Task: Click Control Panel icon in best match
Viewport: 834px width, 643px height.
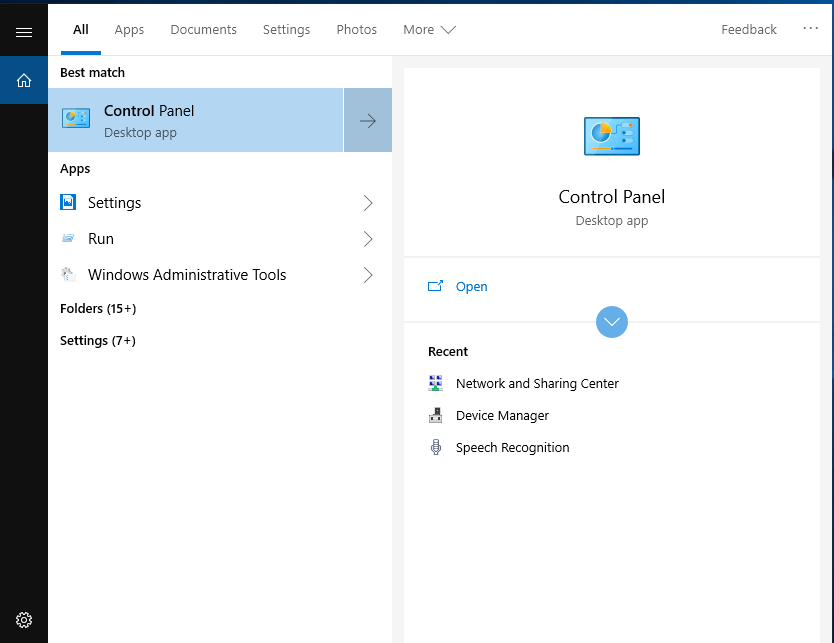Action: (76, 118)
